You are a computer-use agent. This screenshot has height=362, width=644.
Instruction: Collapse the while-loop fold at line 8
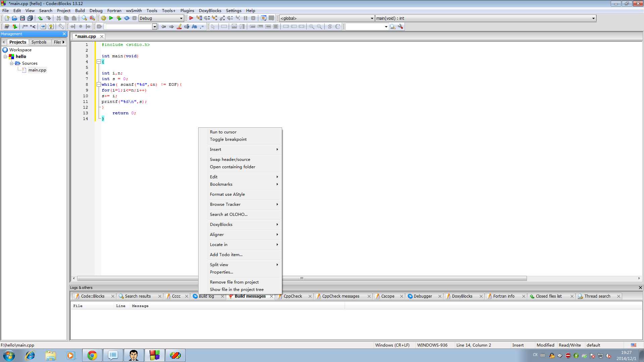tap(99, 84)
